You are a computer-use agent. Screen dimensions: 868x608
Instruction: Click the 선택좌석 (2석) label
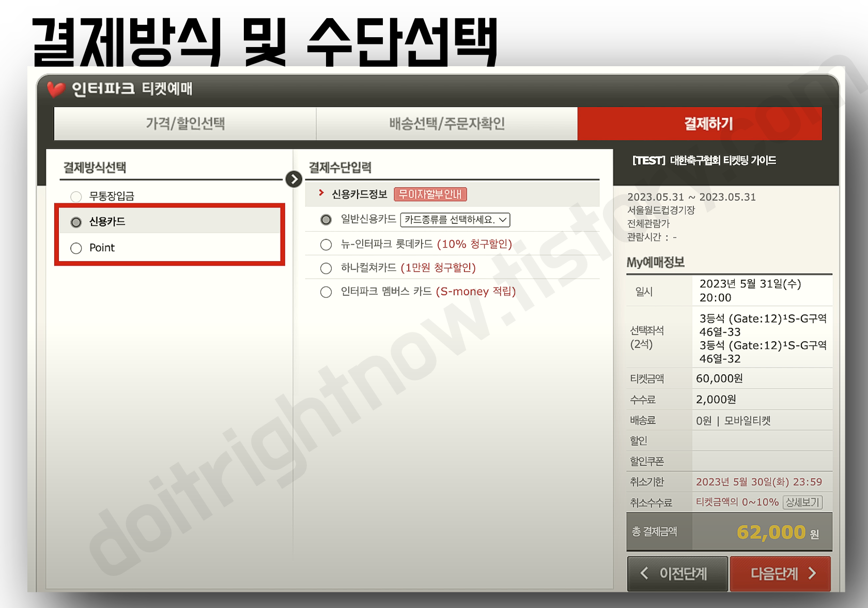pyautogui.click(x=646, y=337)
